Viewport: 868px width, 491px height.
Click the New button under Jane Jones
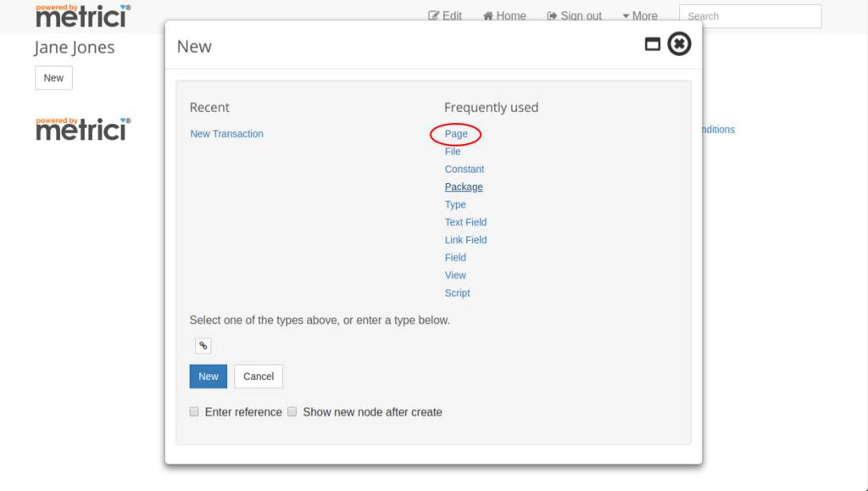point(53,78)
